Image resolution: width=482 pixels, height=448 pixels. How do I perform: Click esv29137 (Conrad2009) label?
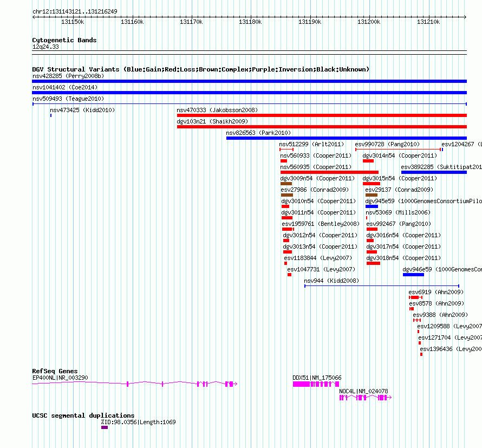click(x=399, y=190)
